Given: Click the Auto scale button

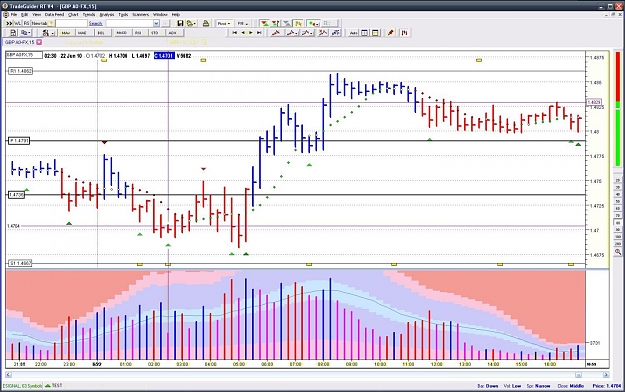Looking at the screenshot, I should [353, 33].
